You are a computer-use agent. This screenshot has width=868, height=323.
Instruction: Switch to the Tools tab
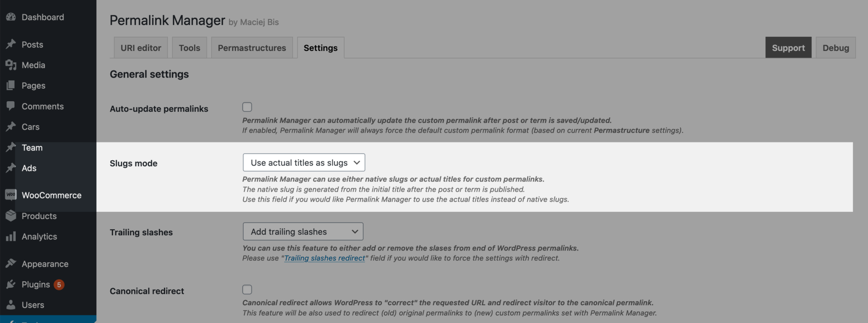(189, 48)
